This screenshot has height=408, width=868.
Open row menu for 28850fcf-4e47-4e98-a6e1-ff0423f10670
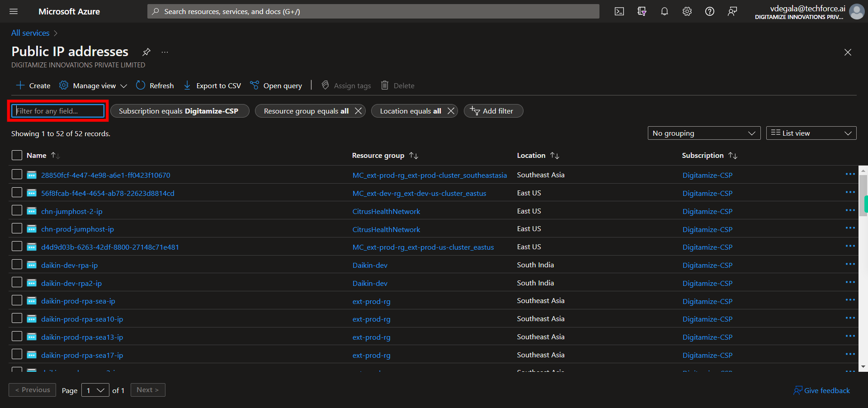pos(850,174)
